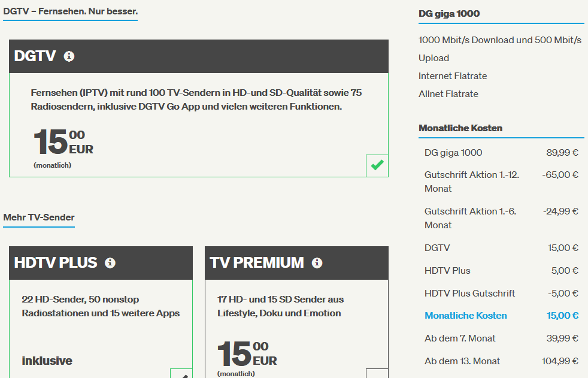Screen dimensions: 588x378
Task: Click the 'Monatliche Kosten' sidebar heading
Action: tap(460, 128)
